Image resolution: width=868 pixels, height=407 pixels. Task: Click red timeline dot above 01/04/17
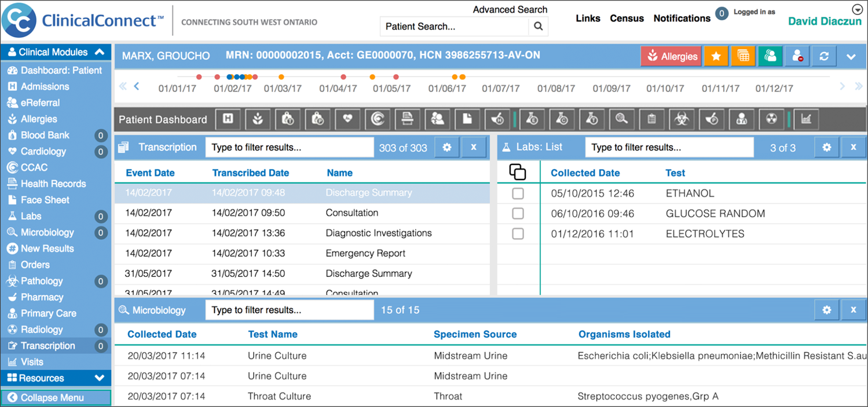343,76
